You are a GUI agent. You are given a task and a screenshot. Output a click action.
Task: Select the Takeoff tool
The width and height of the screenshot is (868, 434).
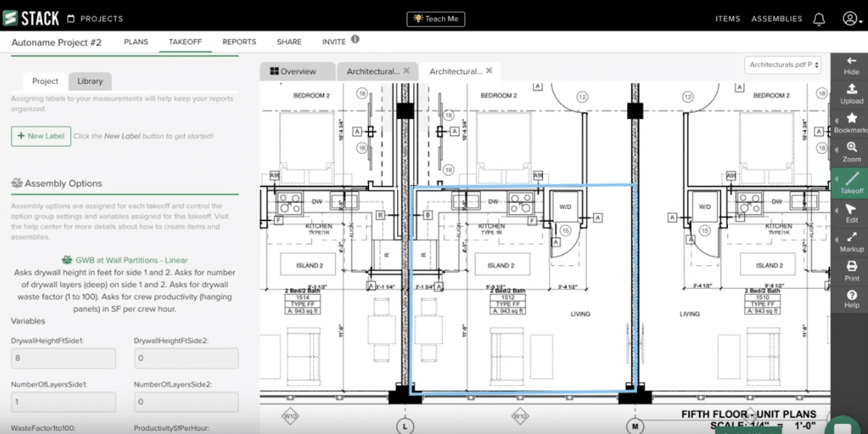tap(852, 183)
